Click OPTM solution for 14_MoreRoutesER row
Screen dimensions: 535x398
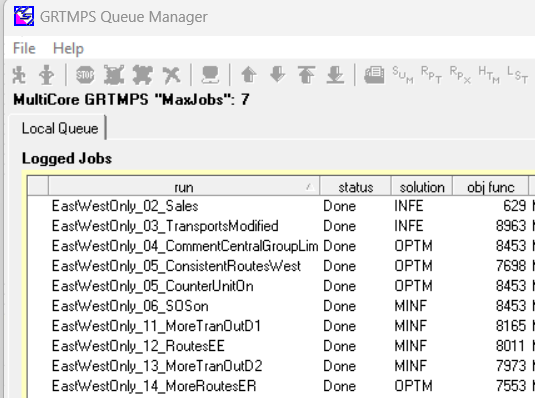coord(413,386)
